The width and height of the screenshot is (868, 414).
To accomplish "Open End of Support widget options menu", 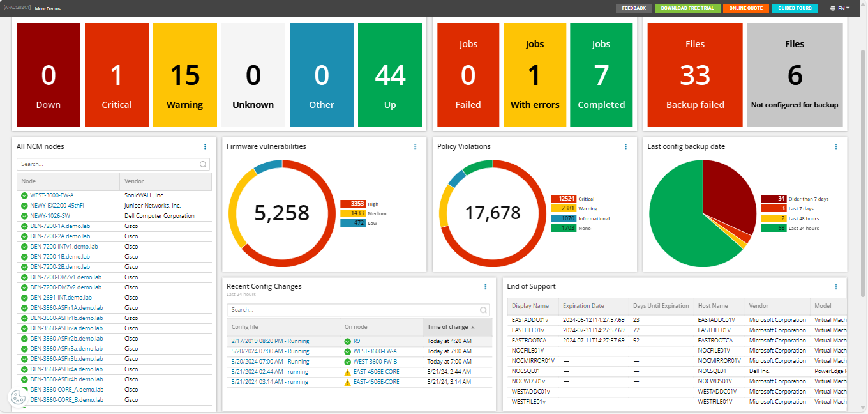I will click(x=836, y=287).
